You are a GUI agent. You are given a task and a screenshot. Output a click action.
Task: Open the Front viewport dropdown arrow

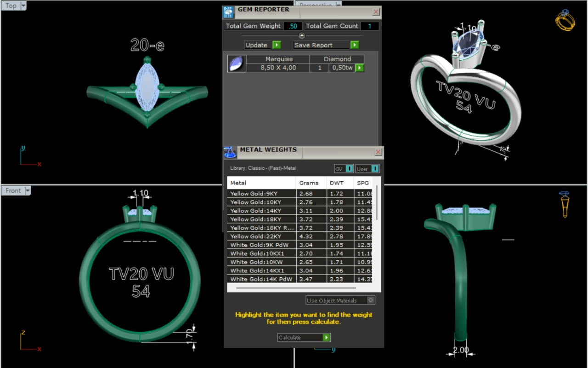(x=28, y=190)
